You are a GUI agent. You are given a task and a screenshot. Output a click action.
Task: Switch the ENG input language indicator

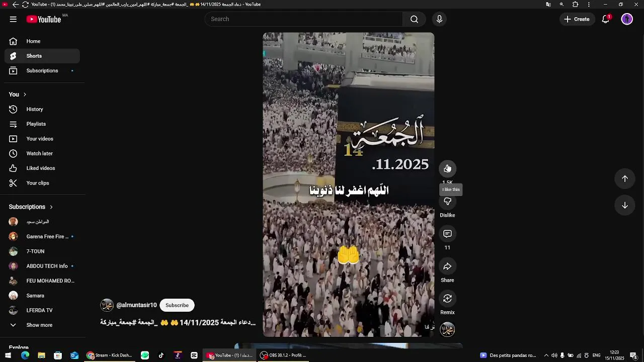click(597, 355)
